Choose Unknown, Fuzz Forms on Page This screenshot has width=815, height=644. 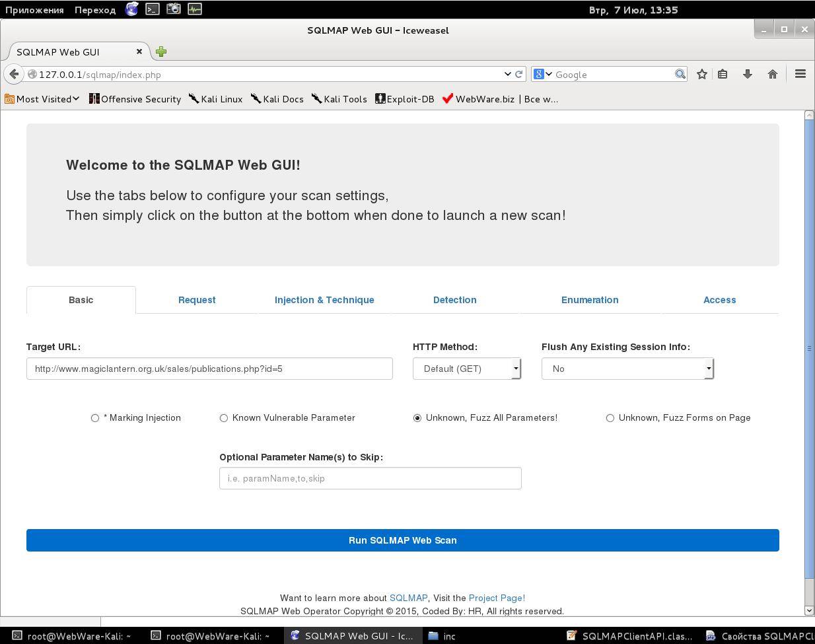(610, 418)
